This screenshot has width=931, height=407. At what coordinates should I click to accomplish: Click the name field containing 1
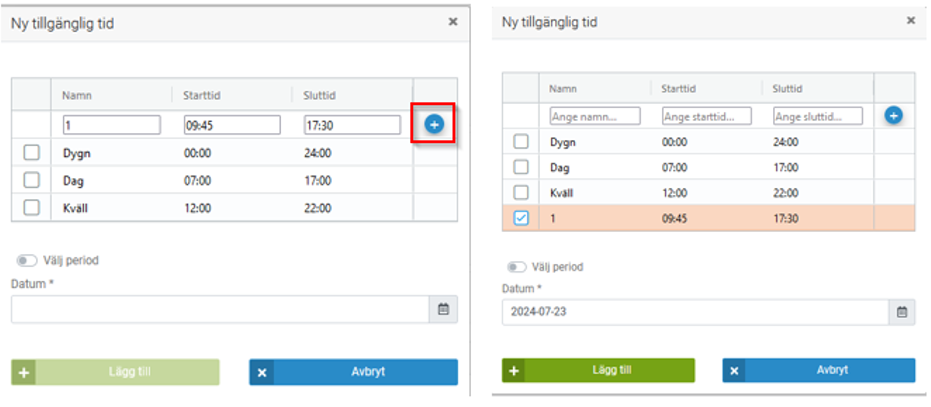[111, 125]
